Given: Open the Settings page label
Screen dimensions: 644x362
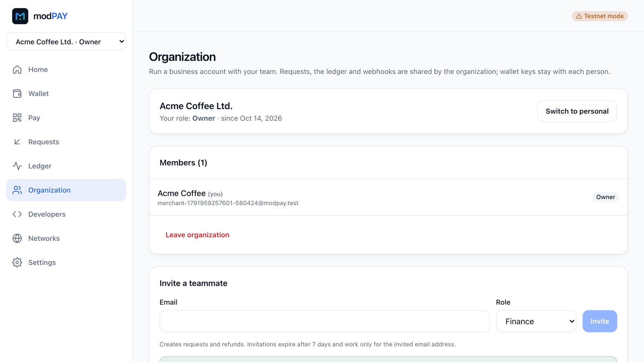Looking at the screenshot, I should click(x=42, y=263).
